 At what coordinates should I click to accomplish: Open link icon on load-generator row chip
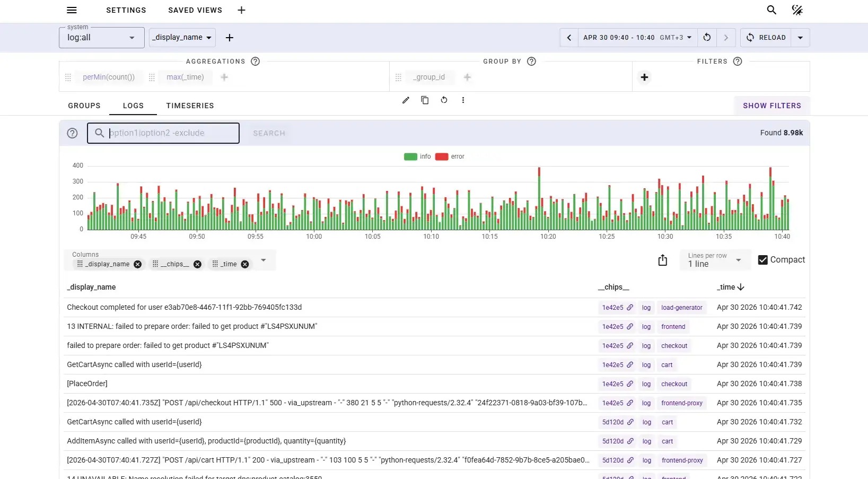[x=630, y=308]
